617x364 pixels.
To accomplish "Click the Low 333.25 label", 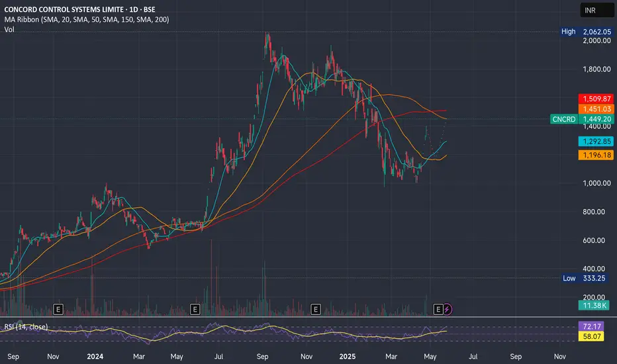I will point(584,278).
